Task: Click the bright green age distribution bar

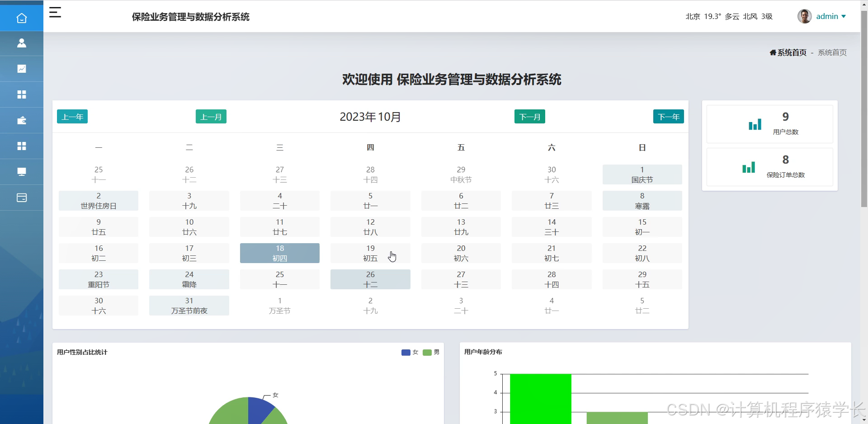Action: click(541, 399)
